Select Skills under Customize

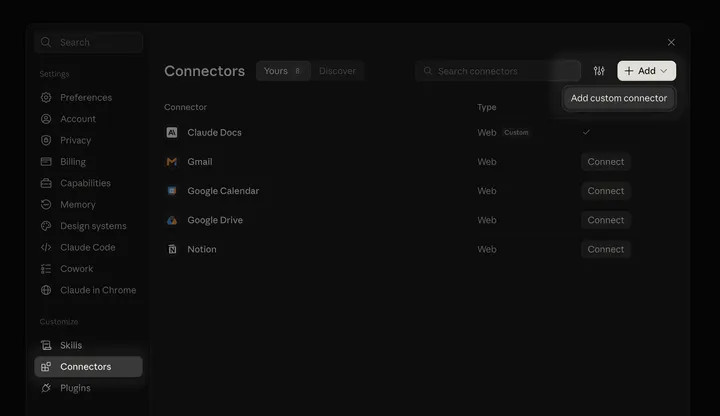[88, 345]
